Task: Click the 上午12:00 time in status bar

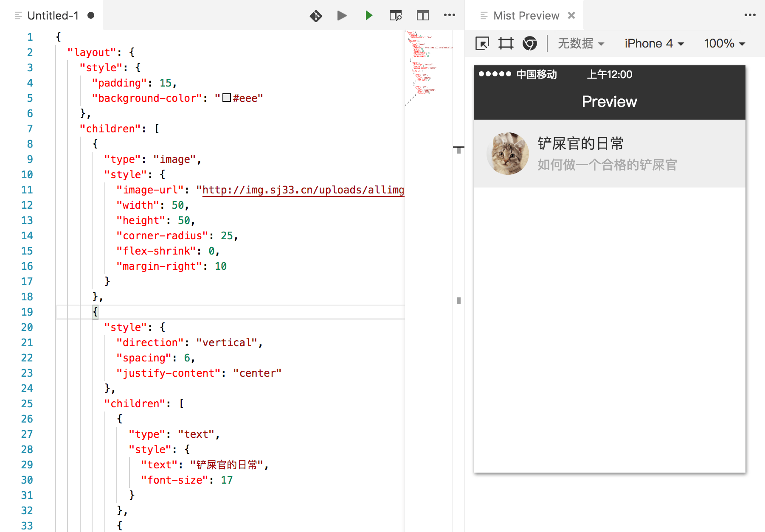Action: pos(610,75)
